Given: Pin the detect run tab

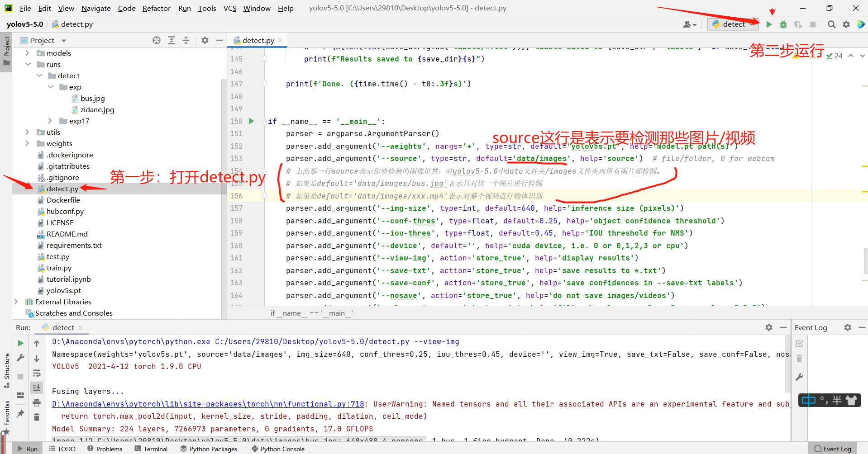Looking at the screenshot, I should [20, 413].
